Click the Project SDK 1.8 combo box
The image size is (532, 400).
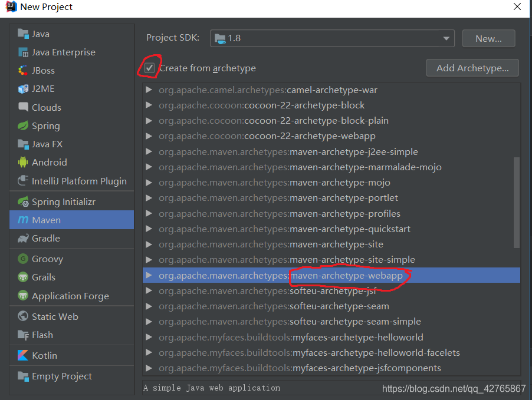[x=332, y=38]
